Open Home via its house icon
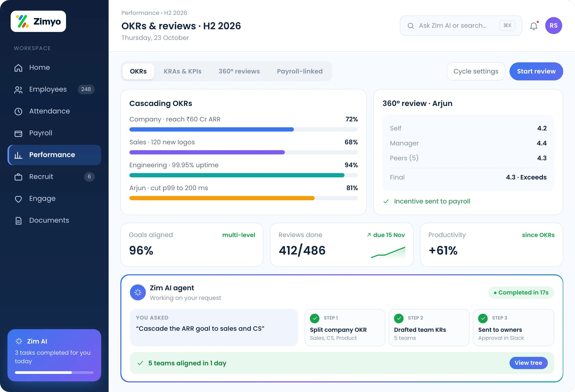 pyautogui.click(x=18, y=68)
